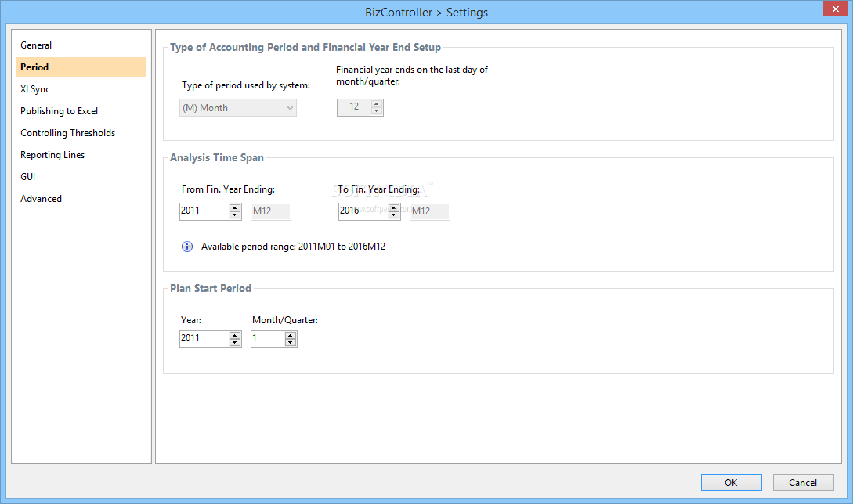Open the Reporting Lines settings

(x=81, y=155)
